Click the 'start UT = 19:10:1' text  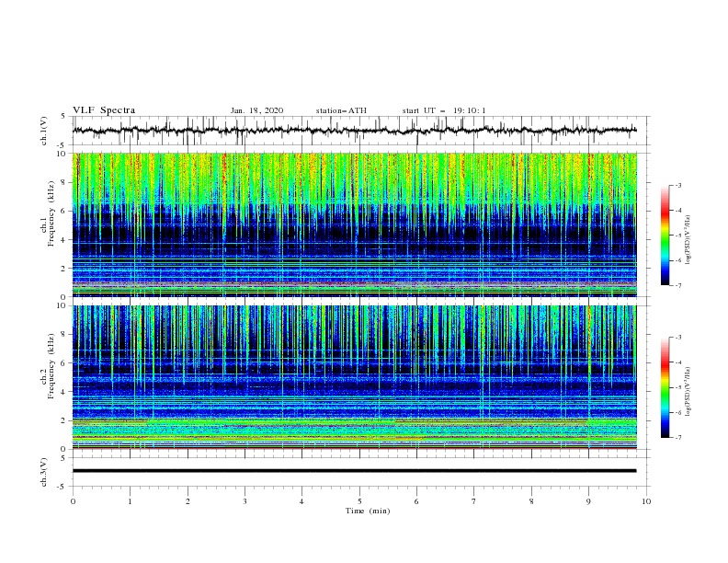444,110
